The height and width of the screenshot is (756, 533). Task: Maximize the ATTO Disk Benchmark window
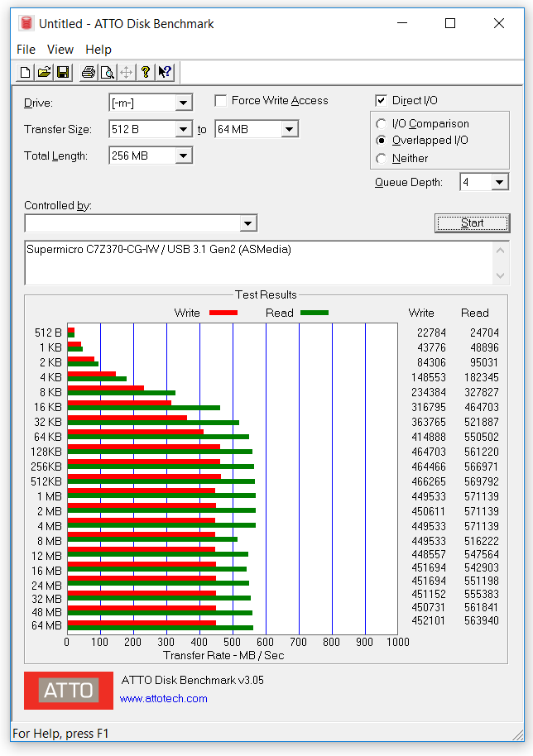tap(450, 23)
